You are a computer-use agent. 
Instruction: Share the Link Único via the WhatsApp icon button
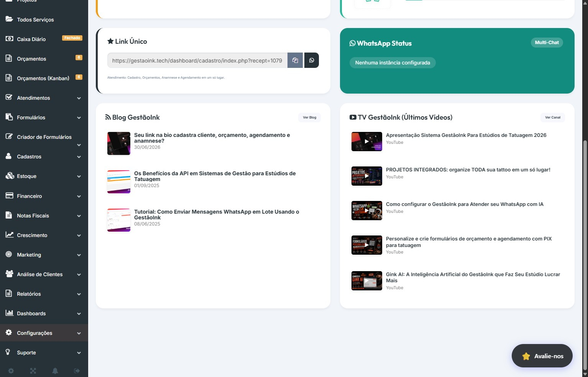[x=312, y=60]
